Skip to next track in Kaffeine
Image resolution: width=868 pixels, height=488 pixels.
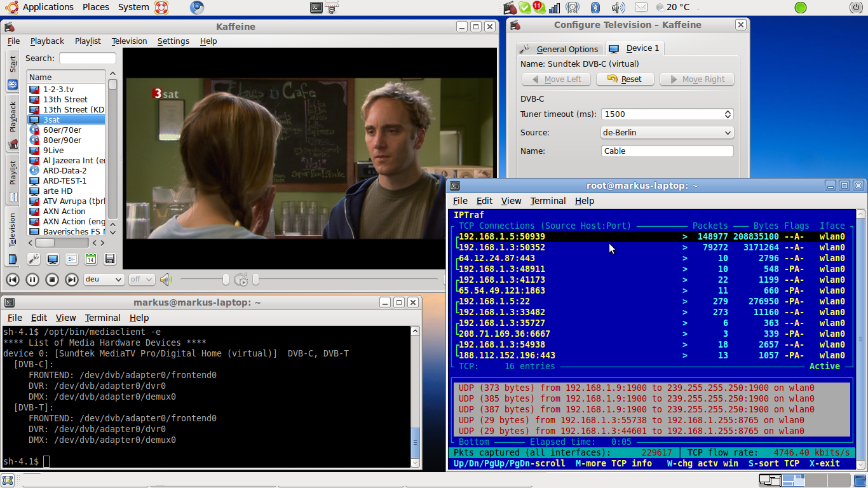click(x=72, y=280)
